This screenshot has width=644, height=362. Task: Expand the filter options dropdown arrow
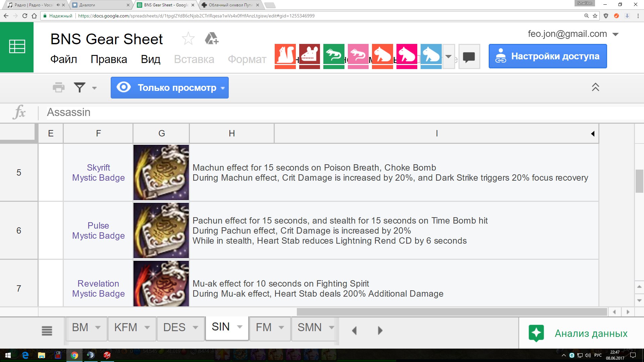click(x=95, y=88)
